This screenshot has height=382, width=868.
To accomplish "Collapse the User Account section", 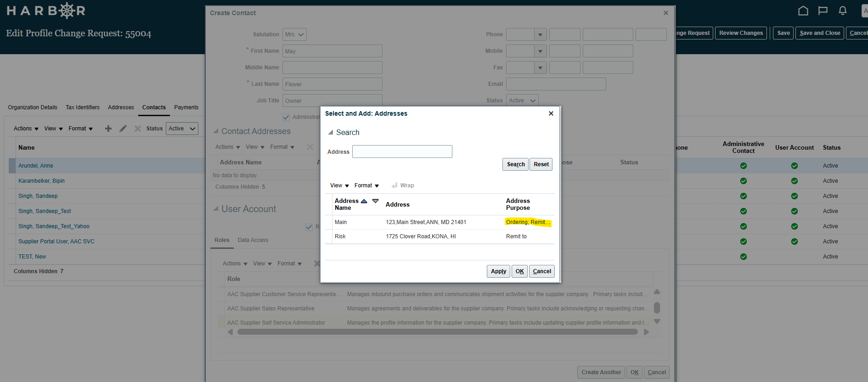I will tap(216, 209).
